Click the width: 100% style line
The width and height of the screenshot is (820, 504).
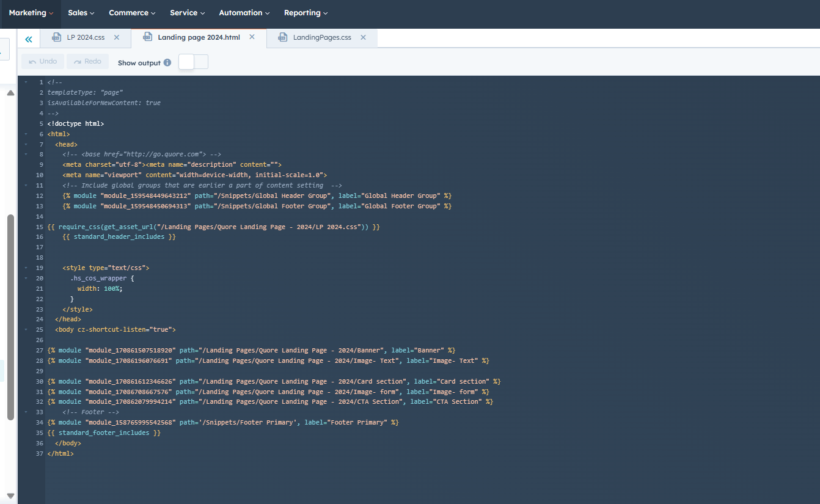(x=100, y=288)
